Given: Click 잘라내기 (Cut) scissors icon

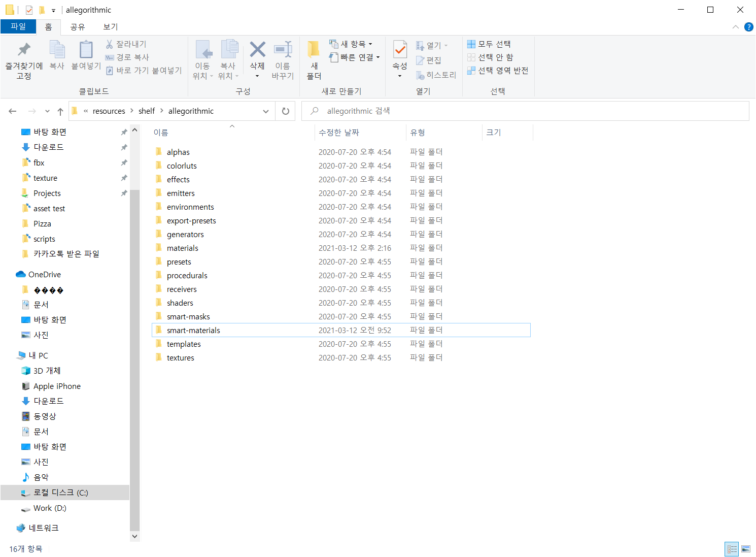Looking at the screenshot, I should [109, 44].
